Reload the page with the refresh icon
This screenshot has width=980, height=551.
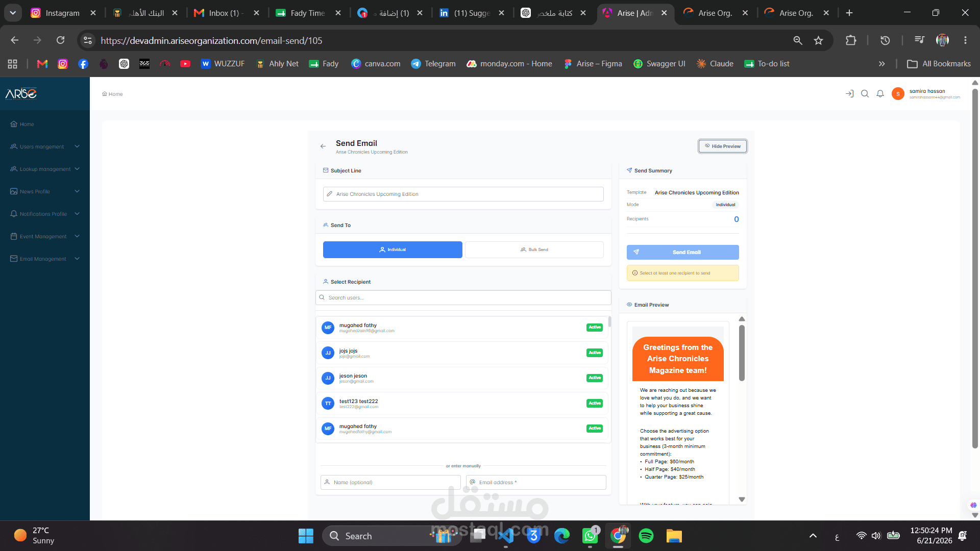(60, 40)
